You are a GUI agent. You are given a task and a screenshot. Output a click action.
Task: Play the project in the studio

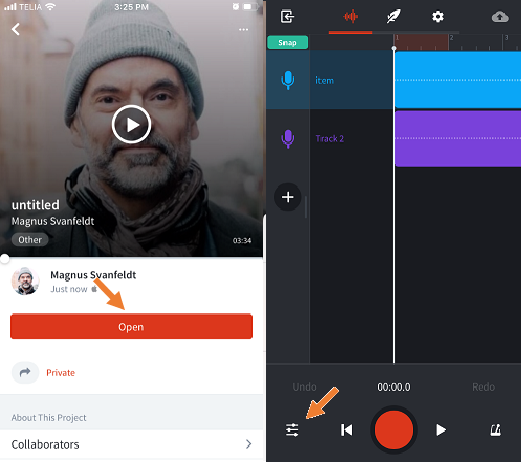(441, 430)
